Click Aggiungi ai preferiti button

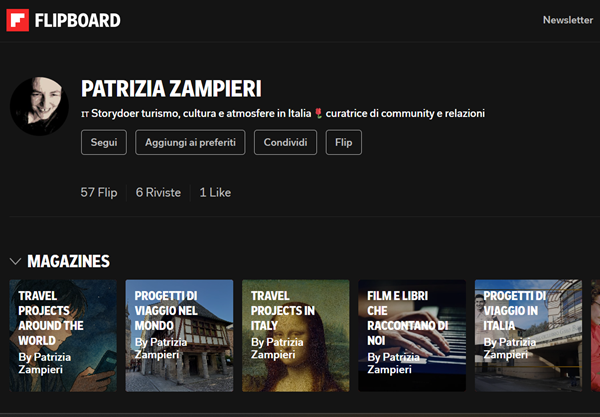point(190,142)
